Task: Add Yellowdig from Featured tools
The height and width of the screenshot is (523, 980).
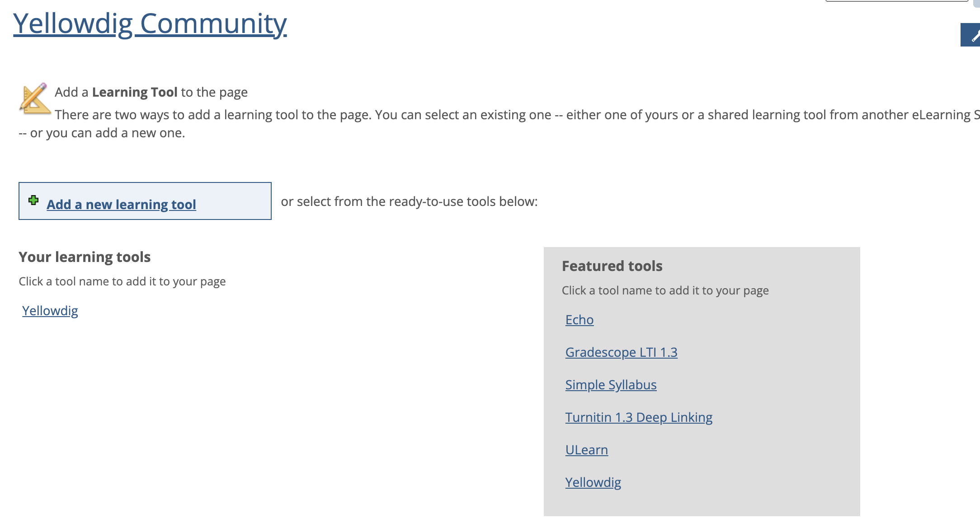Action: [x=593, y=482]
